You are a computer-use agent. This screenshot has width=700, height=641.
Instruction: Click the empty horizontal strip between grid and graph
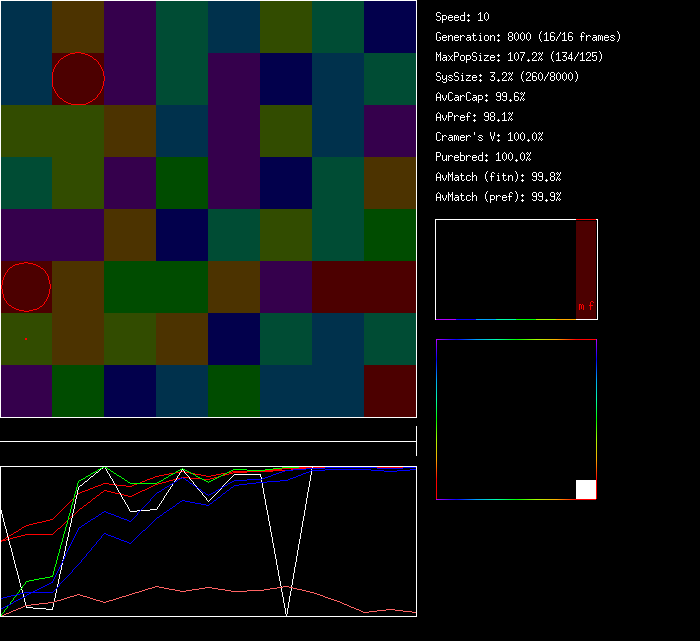click(x=208, y=431)
